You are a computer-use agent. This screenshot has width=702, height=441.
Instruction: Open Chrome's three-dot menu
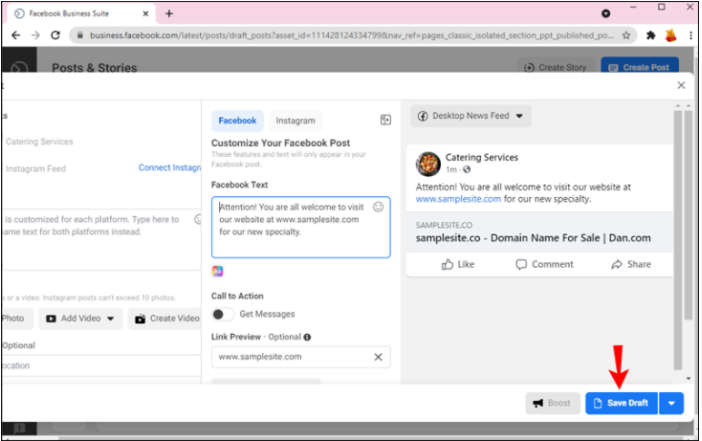tap(691, 35)
